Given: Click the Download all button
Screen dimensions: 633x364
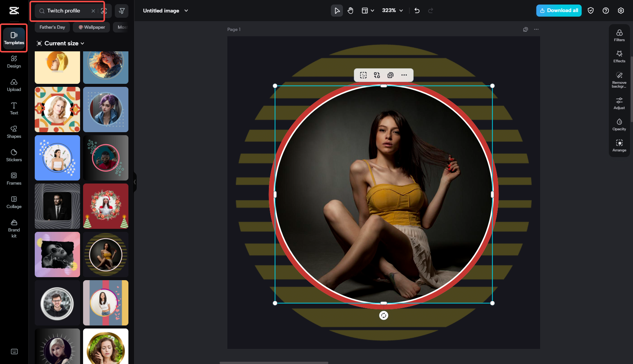Looking at the screenshot, I should 559,11.
